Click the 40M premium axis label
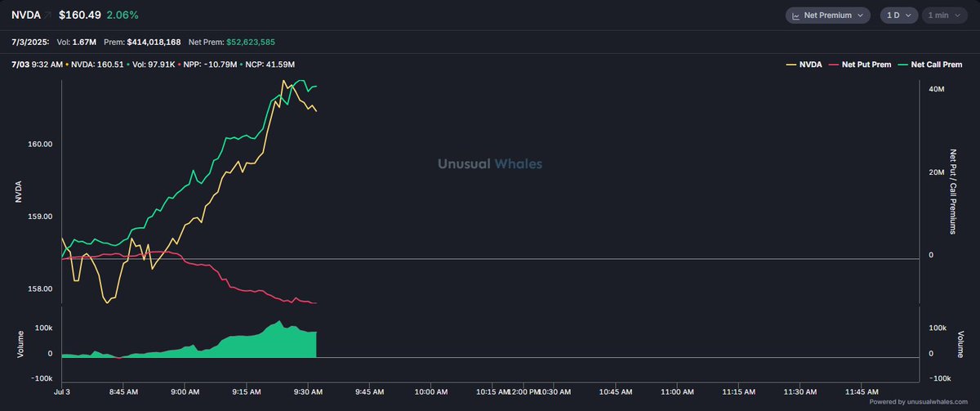This screenshot has width=980, height=411. (937, 91)
